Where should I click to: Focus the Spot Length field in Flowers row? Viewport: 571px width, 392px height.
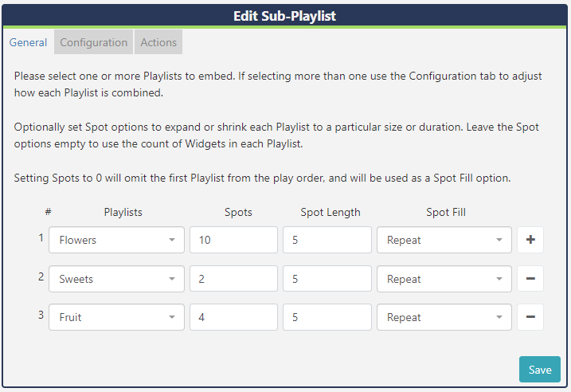(327, 240)
